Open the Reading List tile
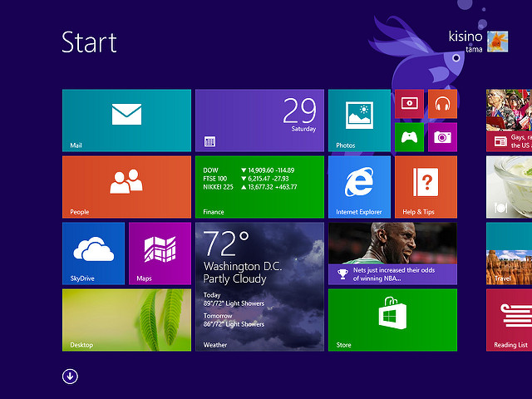532x399 pixels. (x=509, y=320)
